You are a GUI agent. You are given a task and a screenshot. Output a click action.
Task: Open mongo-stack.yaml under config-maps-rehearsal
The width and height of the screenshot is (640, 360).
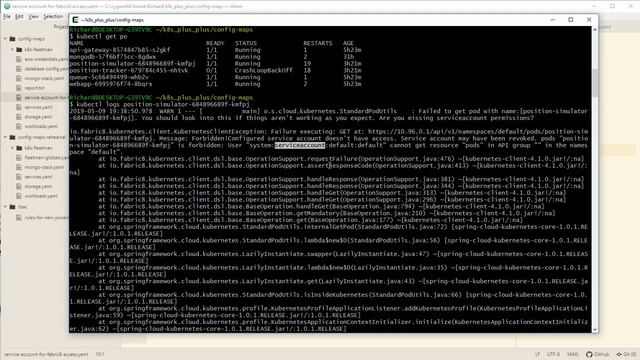tap(44, 167)
